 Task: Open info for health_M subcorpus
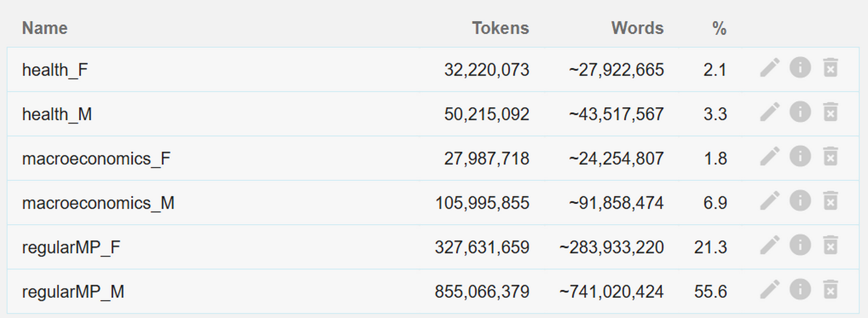[800, 112]
